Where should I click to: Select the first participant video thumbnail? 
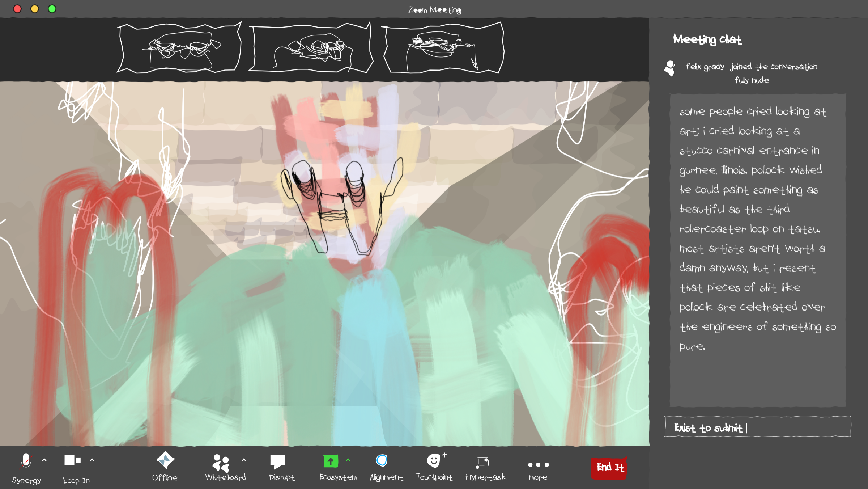(180, 48)
